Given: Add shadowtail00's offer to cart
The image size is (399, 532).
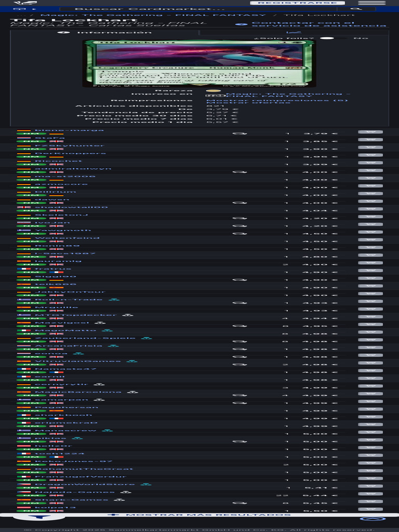Looking at the screenshot, I should point(370,209).
